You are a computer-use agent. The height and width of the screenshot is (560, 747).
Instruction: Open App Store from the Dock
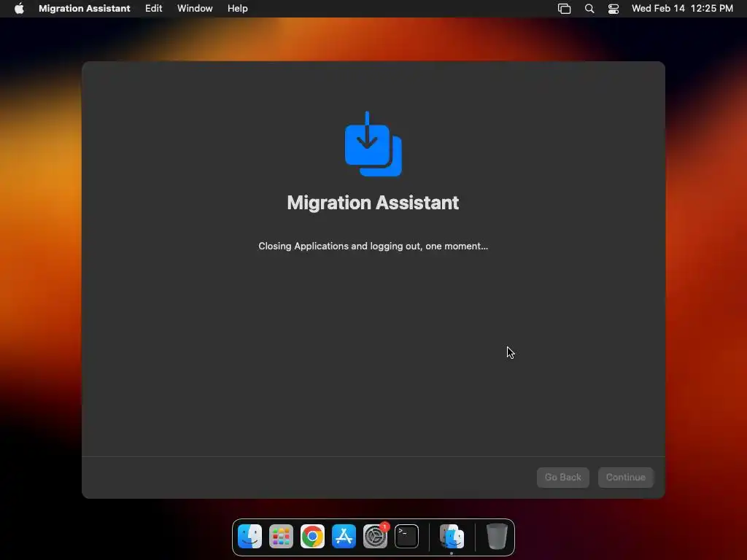(x=344, y=537)
